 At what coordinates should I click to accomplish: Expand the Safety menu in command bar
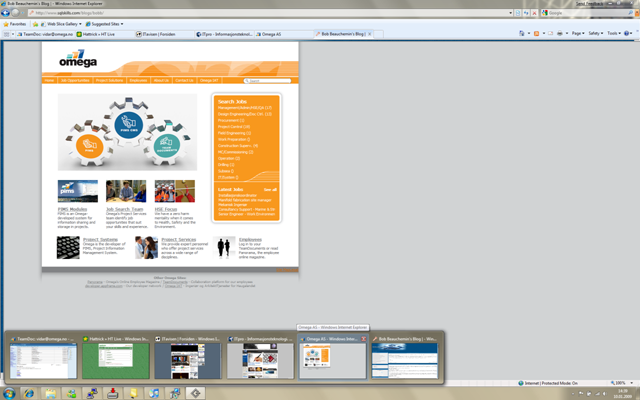click(x=595, y=33)
